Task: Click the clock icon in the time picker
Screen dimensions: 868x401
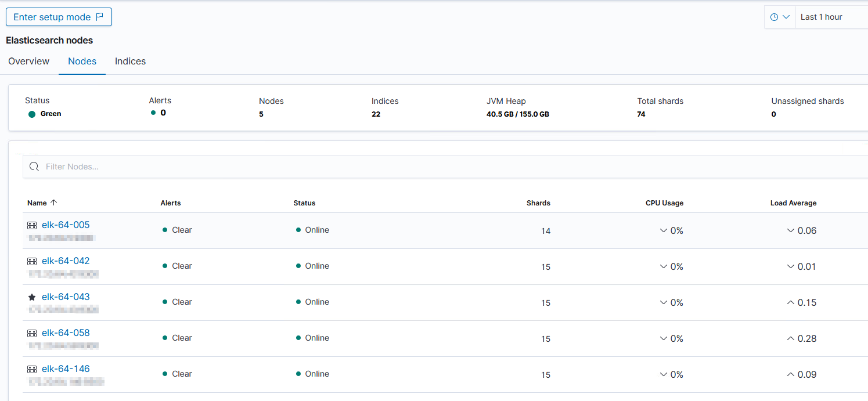Action: pos(776,17)
